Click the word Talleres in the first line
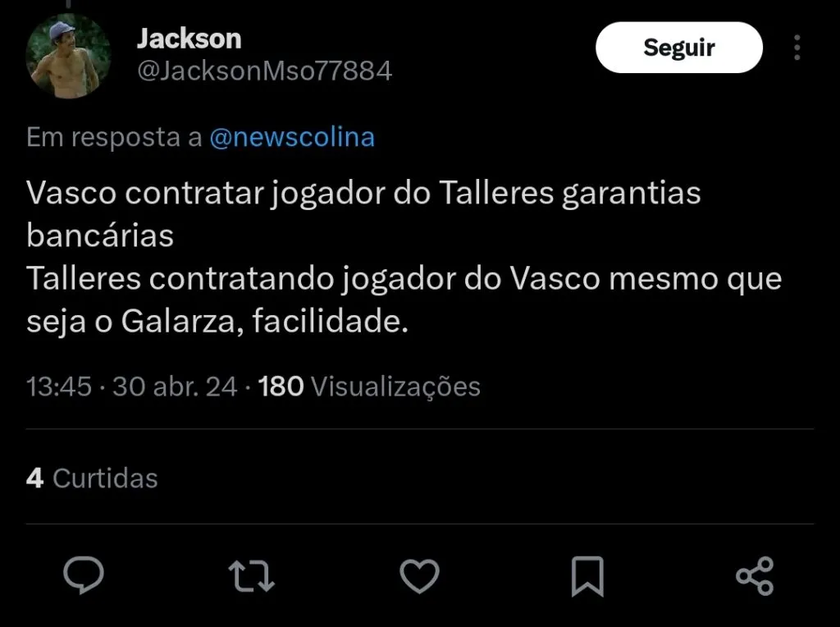This screenshot has height=627, width=840. pyautogui.click(x=496, y=193)
